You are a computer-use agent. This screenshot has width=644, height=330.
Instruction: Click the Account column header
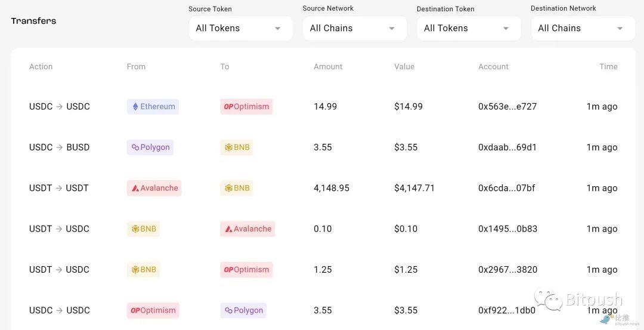[493, 67]
